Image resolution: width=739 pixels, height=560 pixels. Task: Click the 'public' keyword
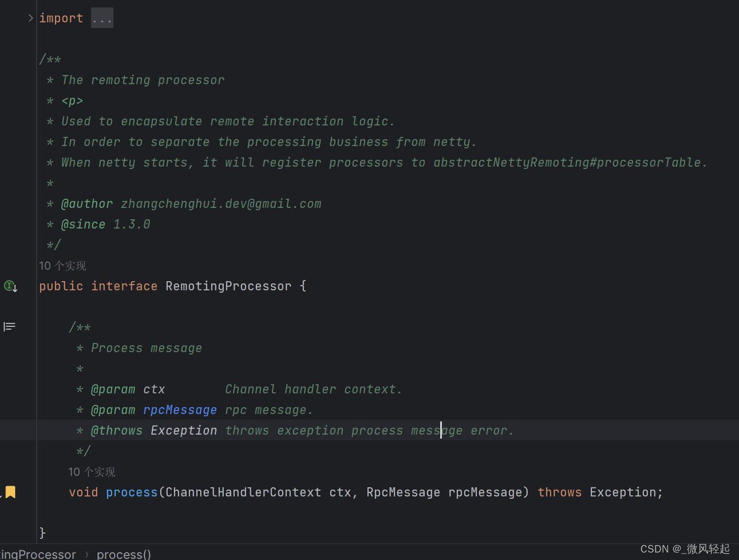(61, 286)
